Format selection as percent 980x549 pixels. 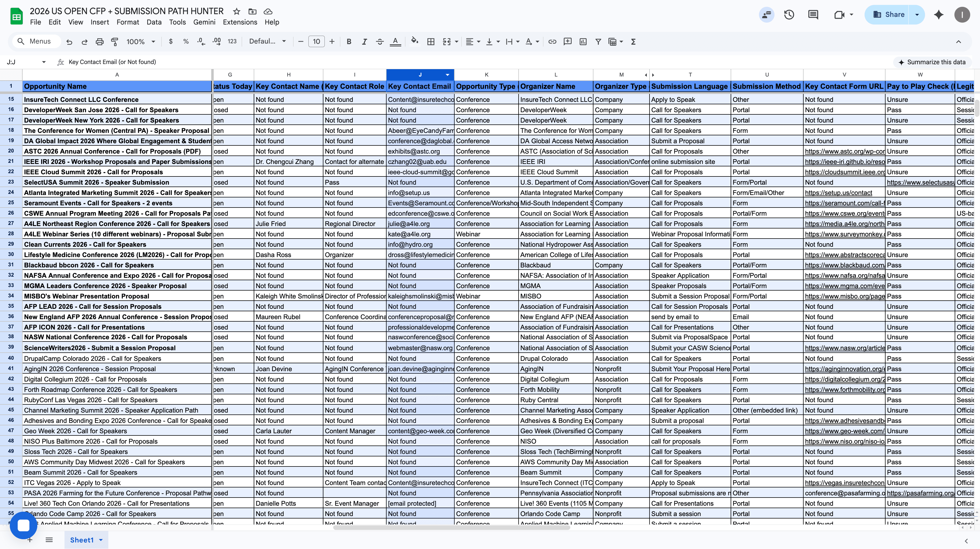pyautogui.click(x=186, y=42)
